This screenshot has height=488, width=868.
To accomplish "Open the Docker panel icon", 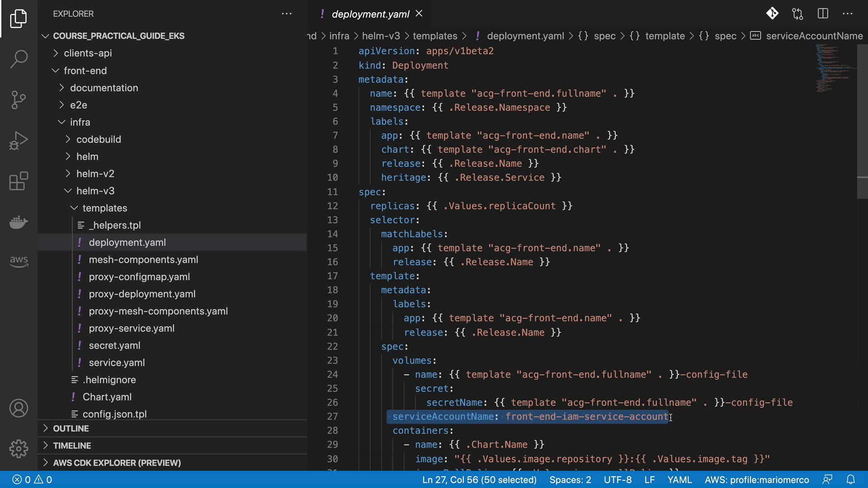I will 19,222.
